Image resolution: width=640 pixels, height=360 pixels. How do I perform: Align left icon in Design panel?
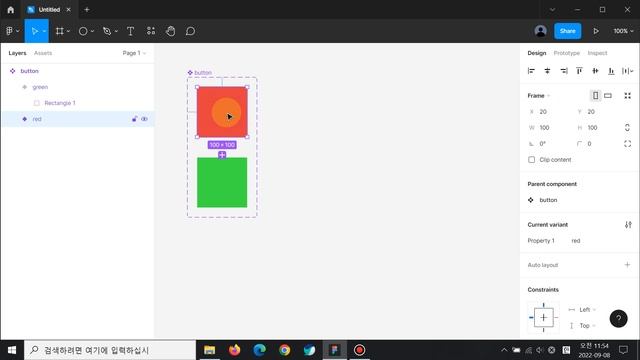531,71
